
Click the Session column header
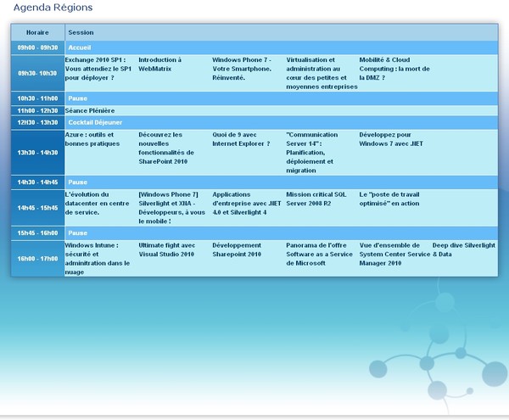[x=281, y=32]
